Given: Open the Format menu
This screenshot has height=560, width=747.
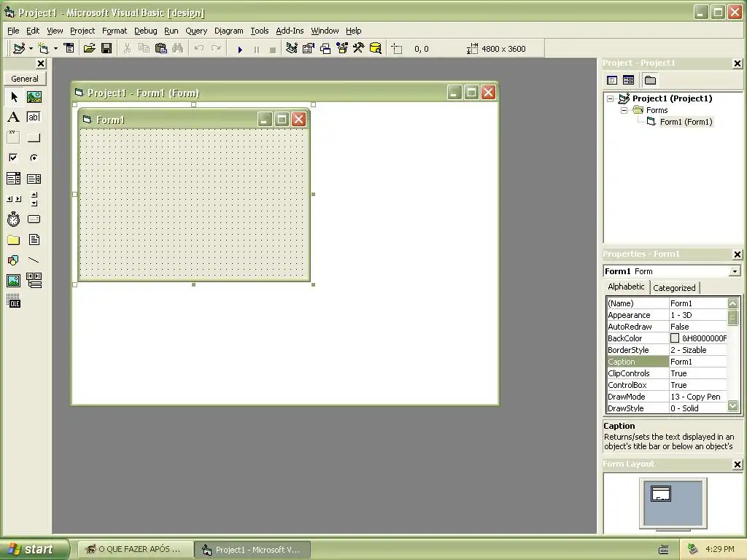Looking at the screenshot, I should pyautogui.click(x=115, y=31).
